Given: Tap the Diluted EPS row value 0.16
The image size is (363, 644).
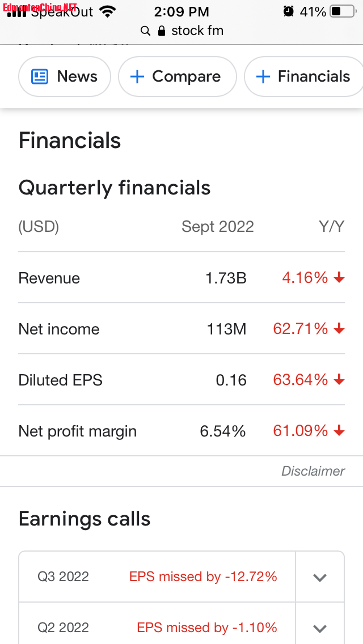Looking at the screenshot, I should pyautogui.click(x=231, y=380).
